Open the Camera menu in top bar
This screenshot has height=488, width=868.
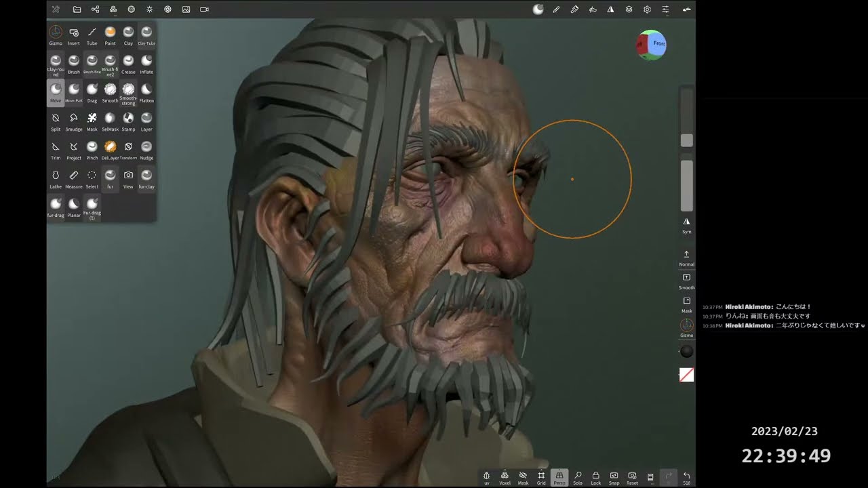click(x=204, y=9)
